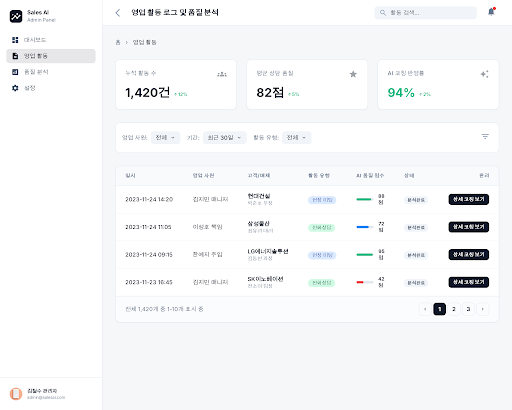512x410 pixels.
Task: Click the green 95점 score bar
Action: 365,255
